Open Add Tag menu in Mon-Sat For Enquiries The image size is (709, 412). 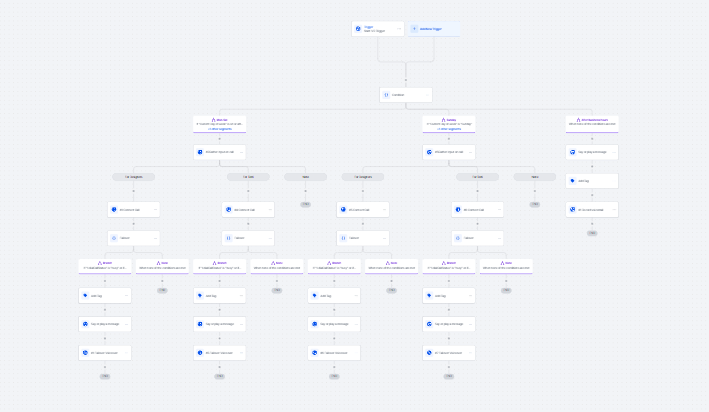tap(126, 295)
